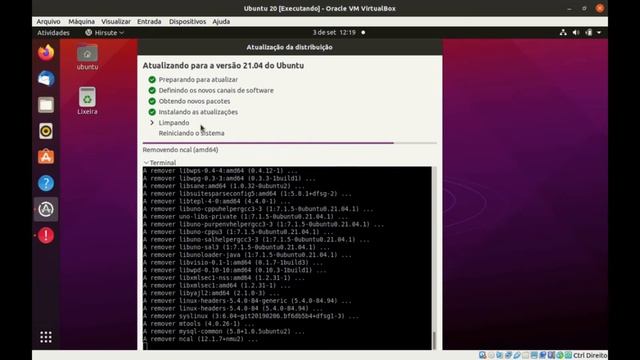This screenshot has width=640, height=360.
Task: Open the Hirsute app menu
Action: [104, 33]
